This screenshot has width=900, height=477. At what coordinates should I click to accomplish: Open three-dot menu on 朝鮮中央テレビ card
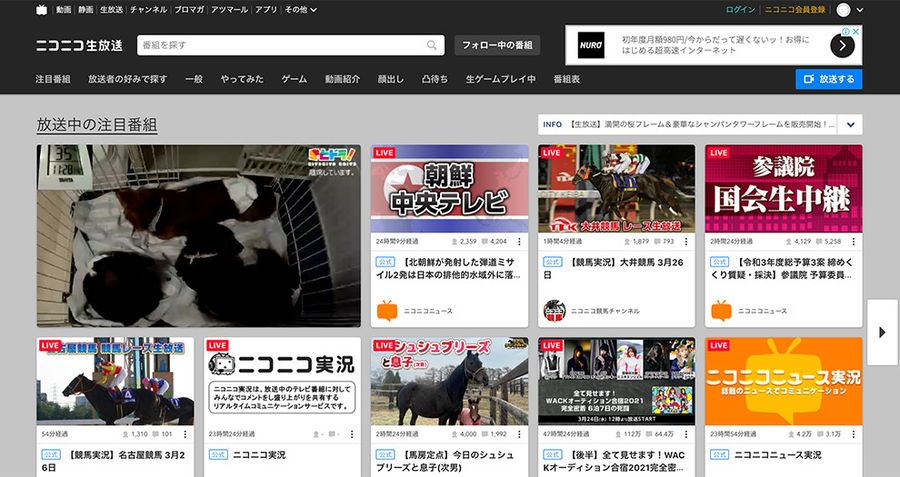point(519,242)
